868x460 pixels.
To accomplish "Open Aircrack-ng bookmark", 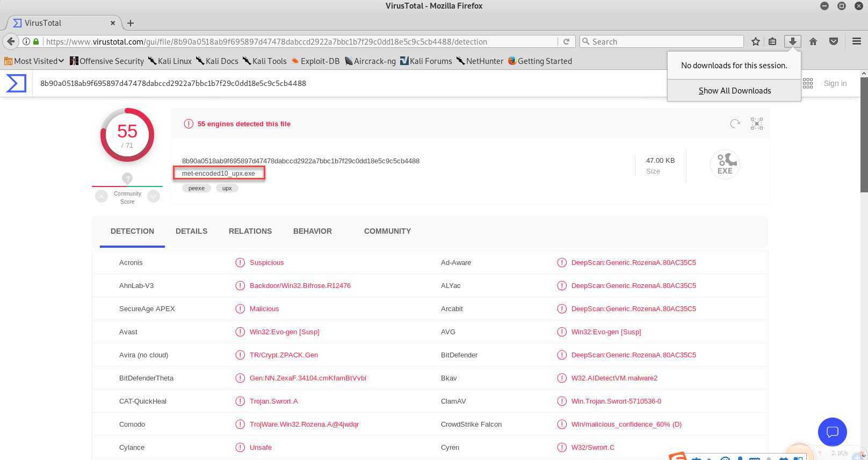I will pyautogui.click(x=370, y=61).
